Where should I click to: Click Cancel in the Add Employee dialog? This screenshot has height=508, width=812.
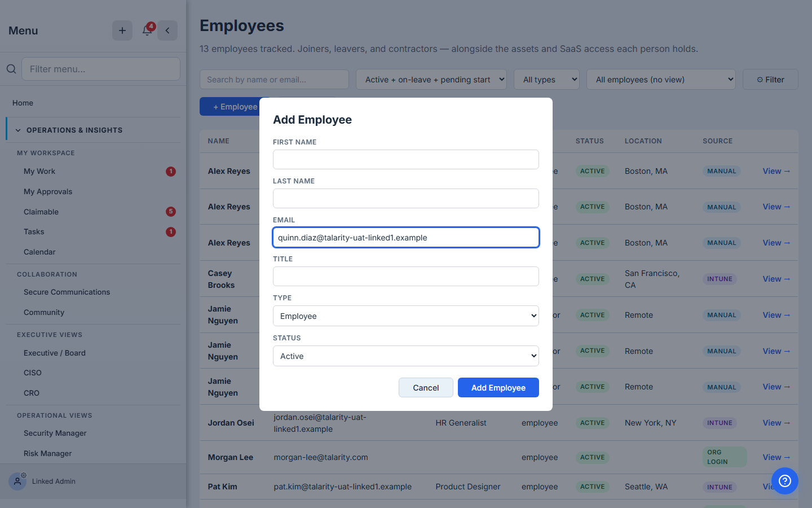coord(426,388)
